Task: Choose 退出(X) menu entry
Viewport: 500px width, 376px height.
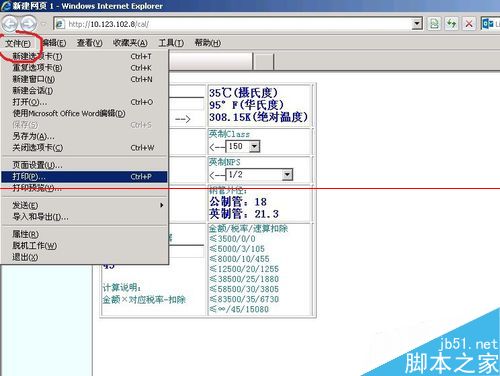Action: click(84, 257)
